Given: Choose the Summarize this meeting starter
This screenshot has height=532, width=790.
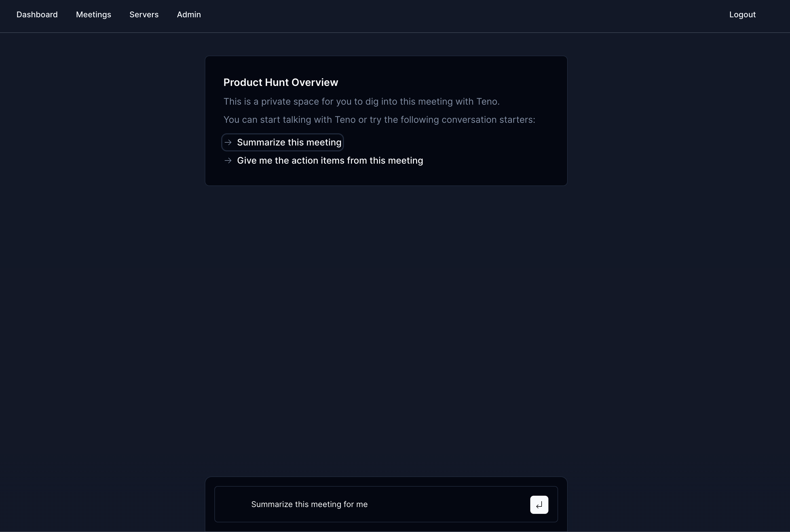Looking at the screenshot, I should point(289,142).
